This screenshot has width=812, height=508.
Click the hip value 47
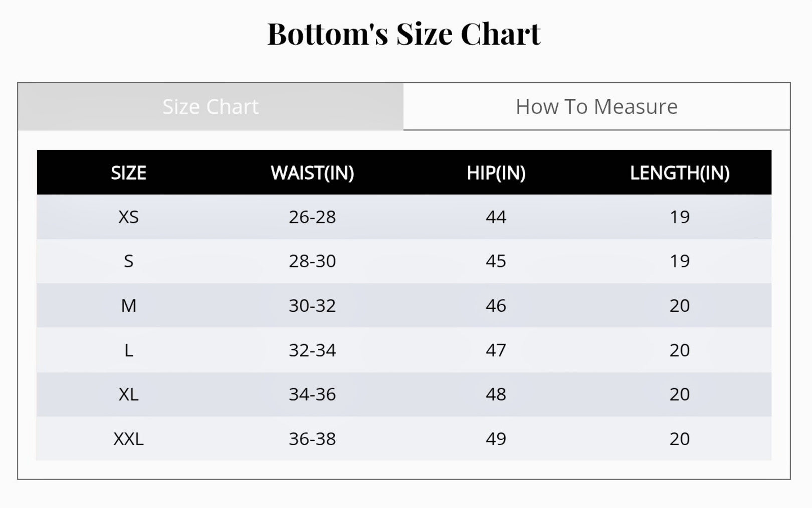[x=496, y=350]
